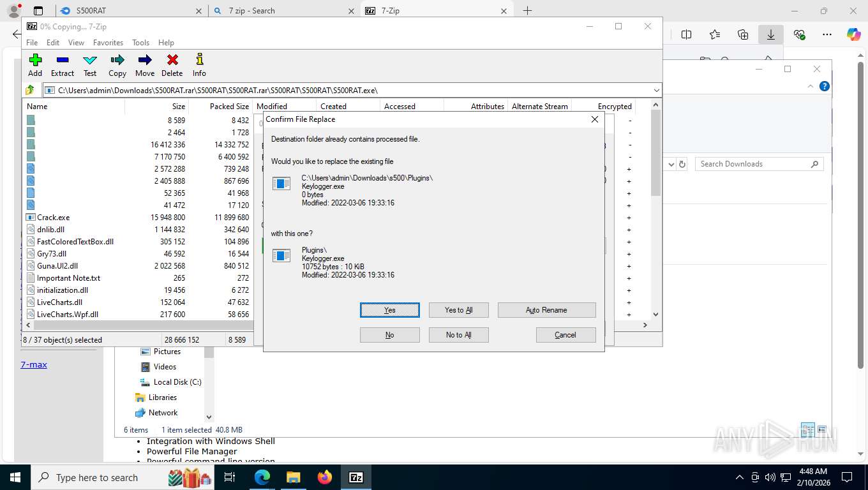Viewport: 868px width, 490px height.
Task: Click the Move toolbar icon
Action: (145, 60)
